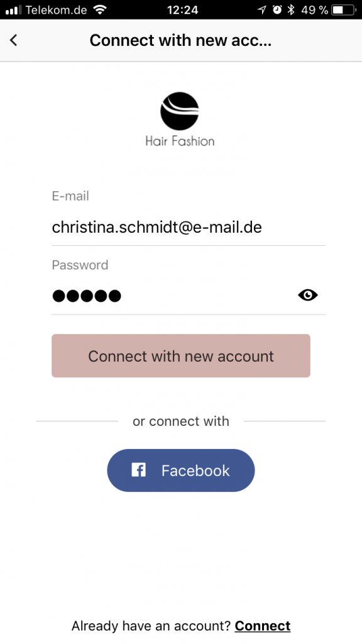Tap the alarm clock status icon

pyautogui.click(x=277, y=10)
